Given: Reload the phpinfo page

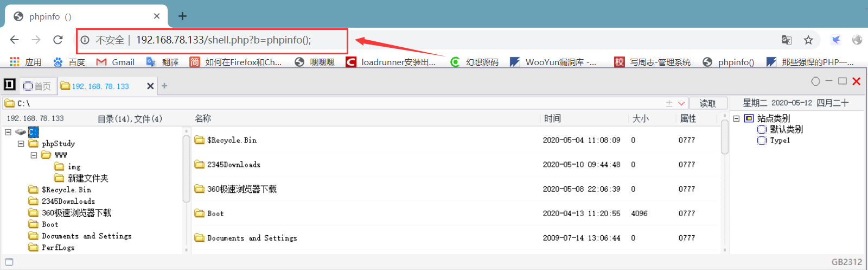Looking at the screenshot, I should pos(58,40).
